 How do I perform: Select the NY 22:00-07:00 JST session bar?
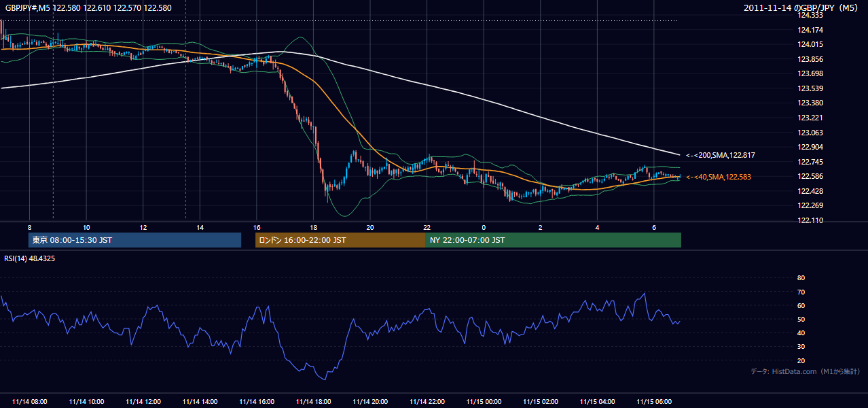coord(554,240)
